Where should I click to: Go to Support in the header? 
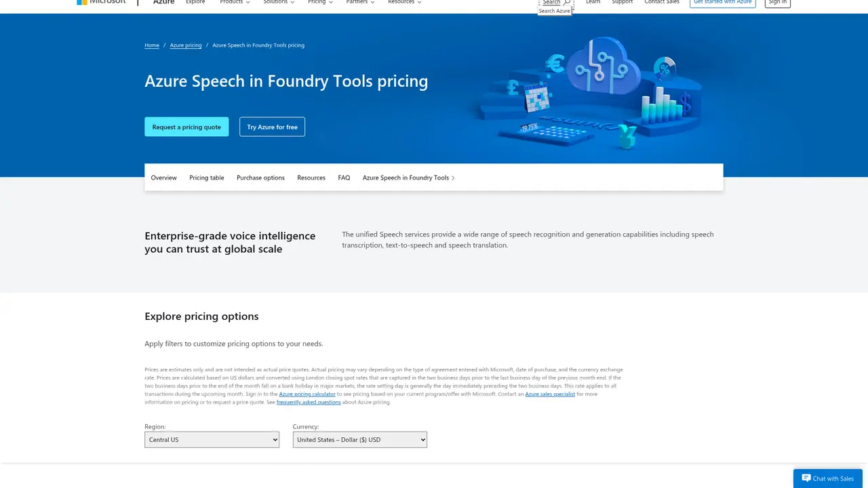623,2
